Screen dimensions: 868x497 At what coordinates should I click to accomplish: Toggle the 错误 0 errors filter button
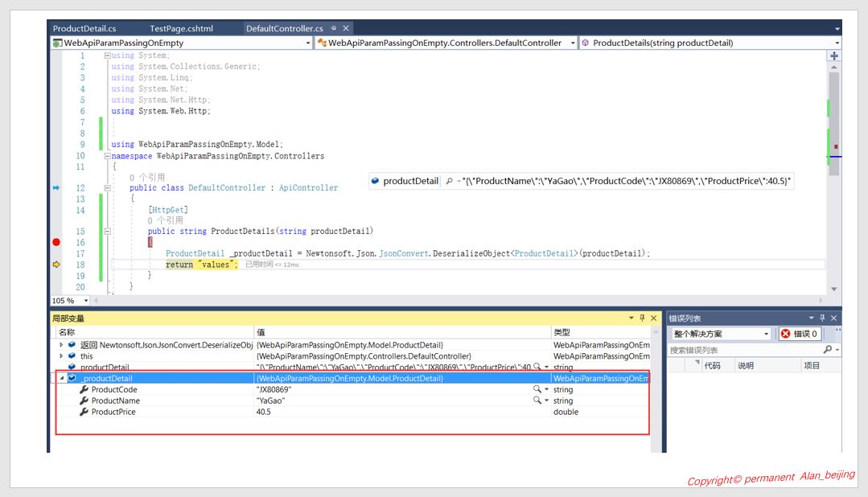pyautogui.click(x=800, y=334)
